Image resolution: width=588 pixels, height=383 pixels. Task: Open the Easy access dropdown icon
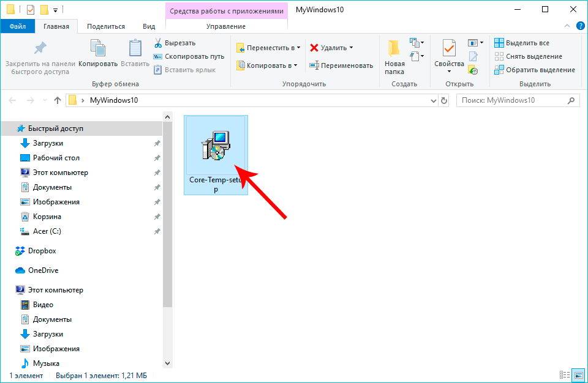[417, 56]
